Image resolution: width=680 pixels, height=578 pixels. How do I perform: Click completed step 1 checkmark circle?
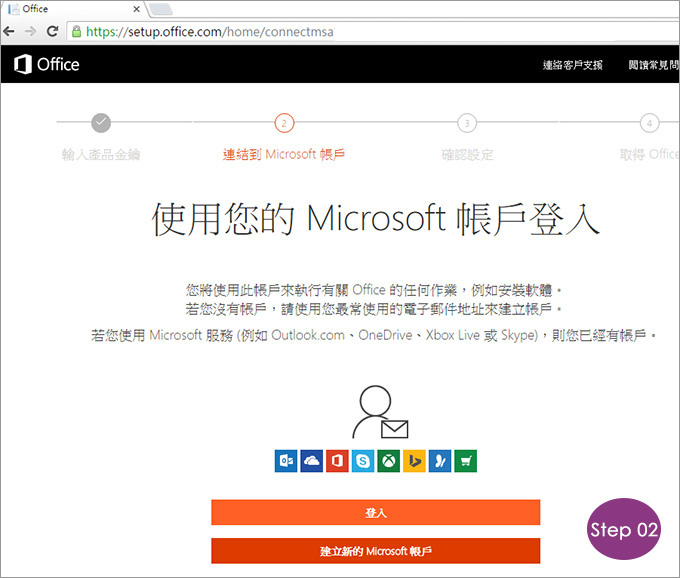tap(101, 123)
